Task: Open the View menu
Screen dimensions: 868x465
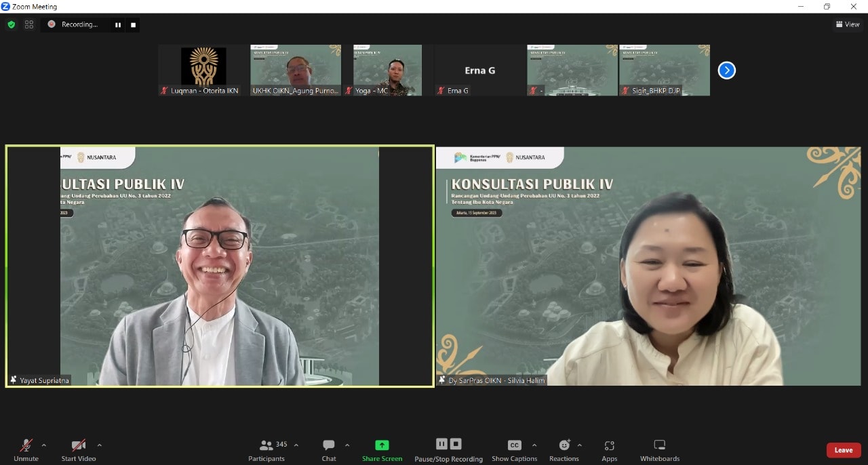Action: point(848,24)
